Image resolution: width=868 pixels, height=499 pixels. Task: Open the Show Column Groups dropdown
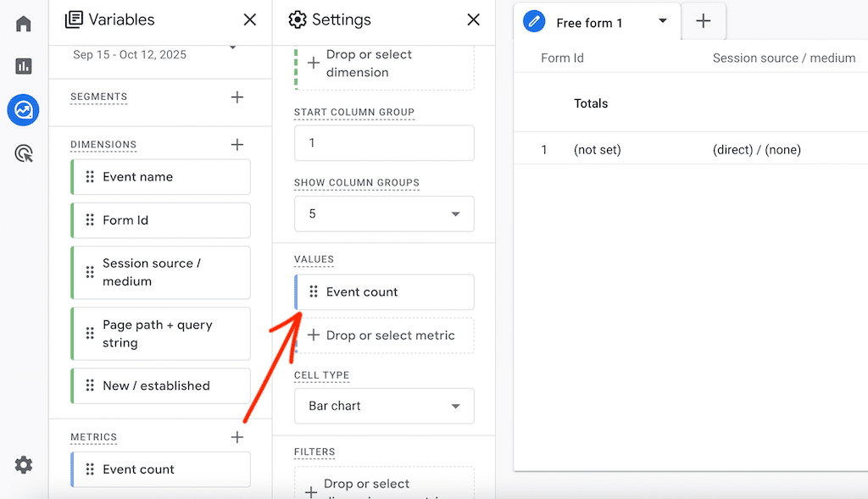click(384, 214)
